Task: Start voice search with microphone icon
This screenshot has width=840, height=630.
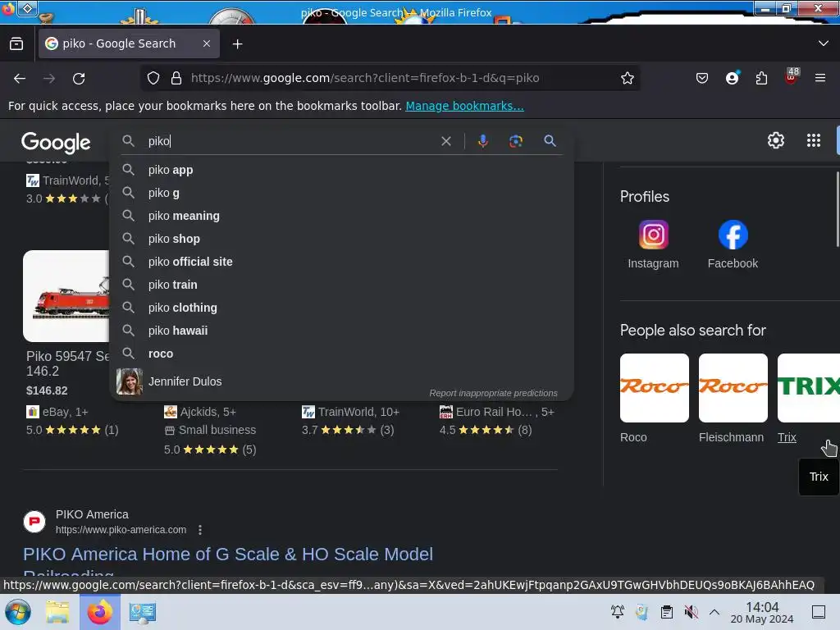Action: 482,141
